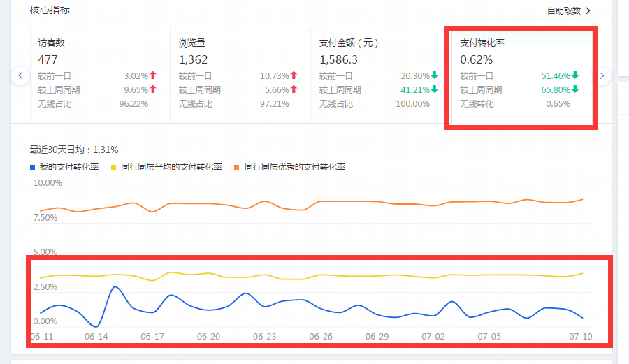Click the right carousel arrow beside metric cards
Viewport: 629px width, 364px height.
(602, 75)
